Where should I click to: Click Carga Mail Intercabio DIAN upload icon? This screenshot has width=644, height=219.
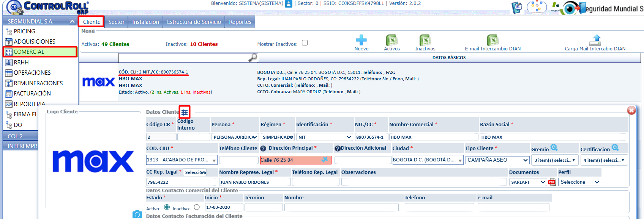coord(595,40)
